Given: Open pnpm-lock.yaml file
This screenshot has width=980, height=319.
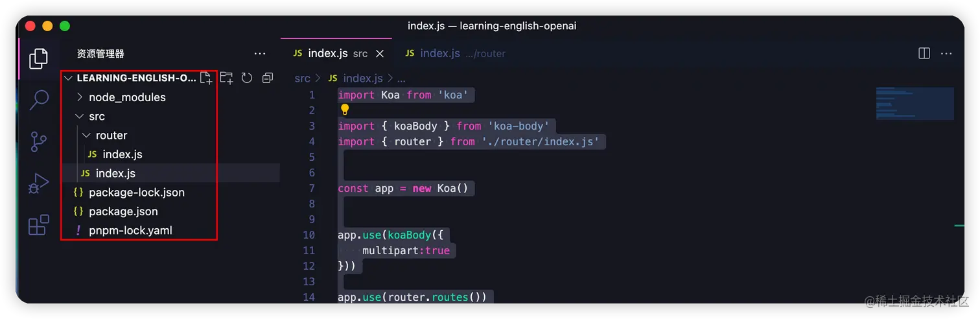Looking at the screenshot, I should 130,230.
